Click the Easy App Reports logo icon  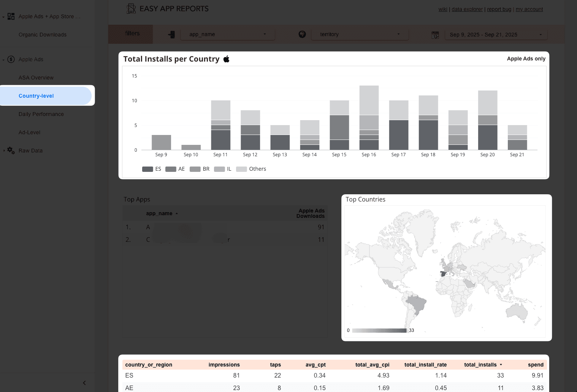tap(131, 9)
